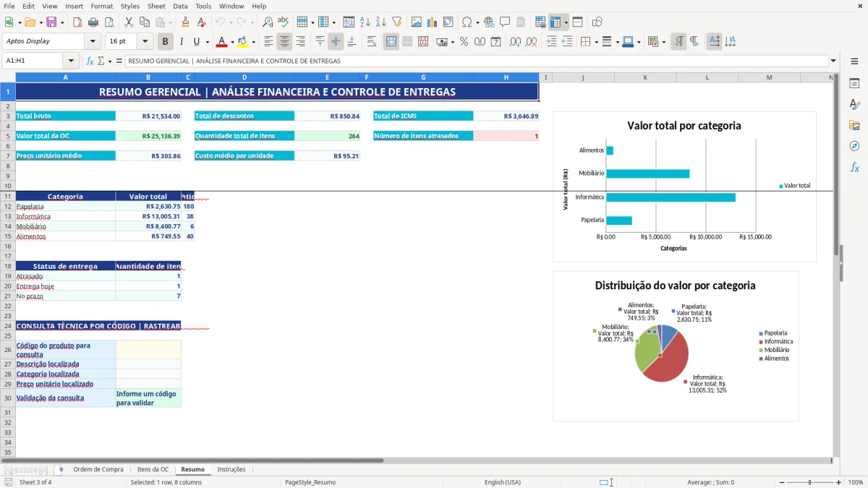Toggle Align Left

coord(269,42)
